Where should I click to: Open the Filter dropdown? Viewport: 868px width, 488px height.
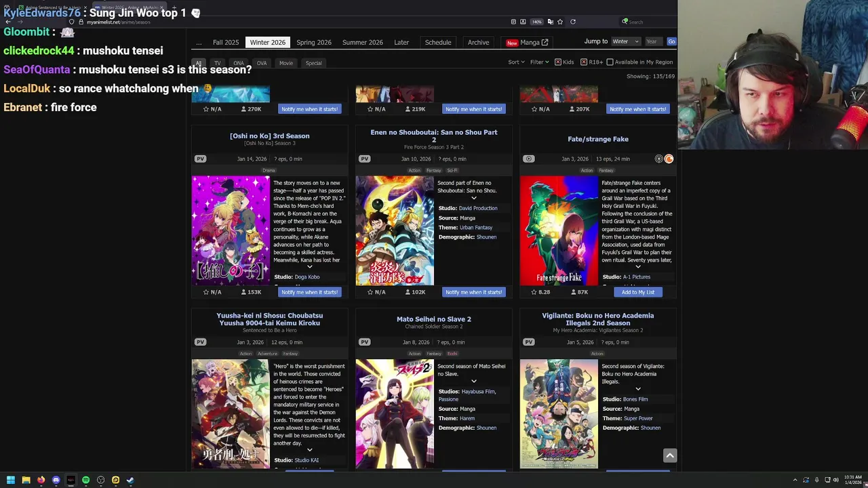click(540, 62)
